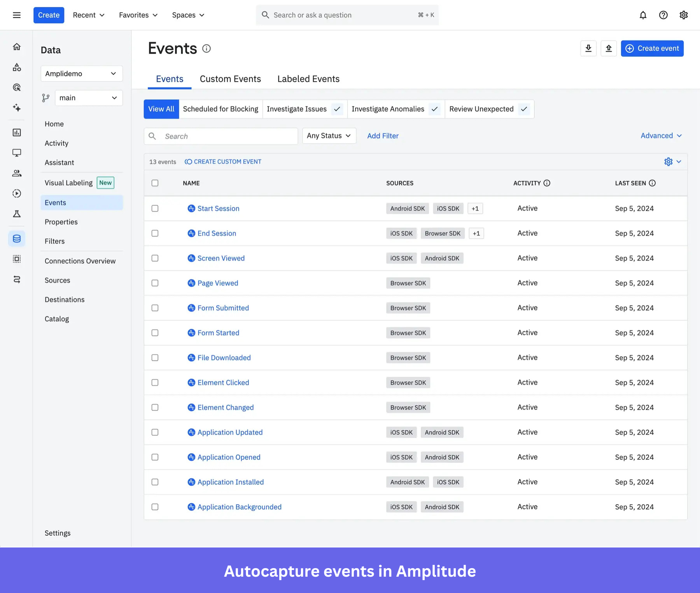
Task: Click the dotted square icon in left rail
Action: point(17,259)
